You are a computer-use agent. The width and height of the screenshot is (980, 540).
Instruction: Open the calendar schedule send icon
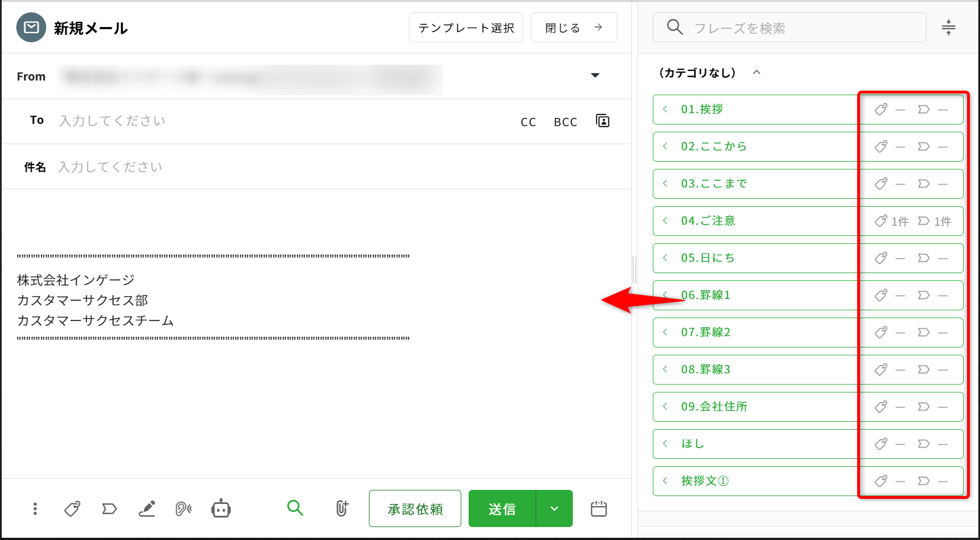pyautogui.click(x=599, y=509)
